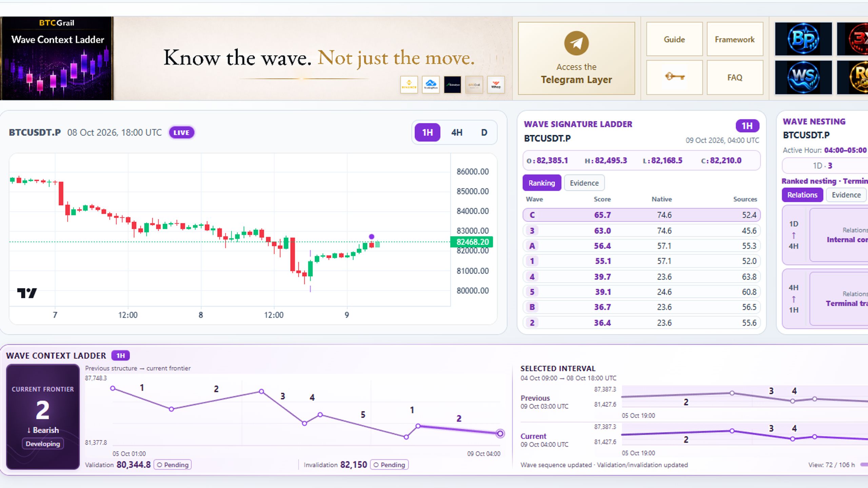This screenshot has width=868, height=488.
Task: Click the purple dot marker above latest candle
Action: coord(372,237)
